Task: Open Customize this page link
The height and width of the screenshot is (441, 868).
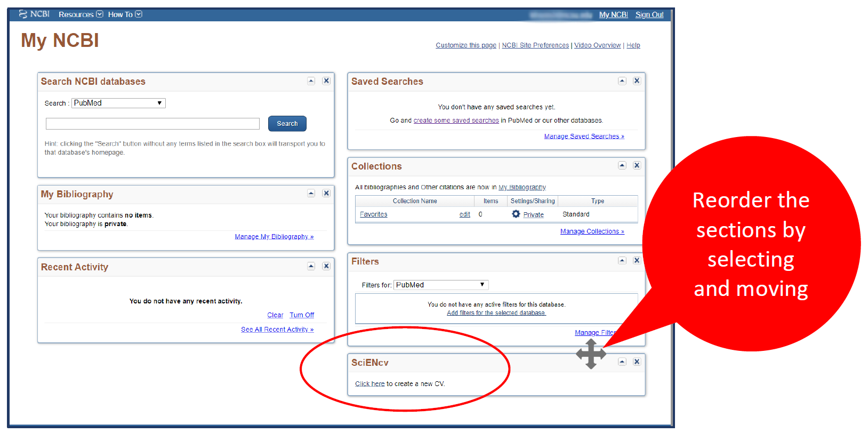Action: tap(466, 45)
